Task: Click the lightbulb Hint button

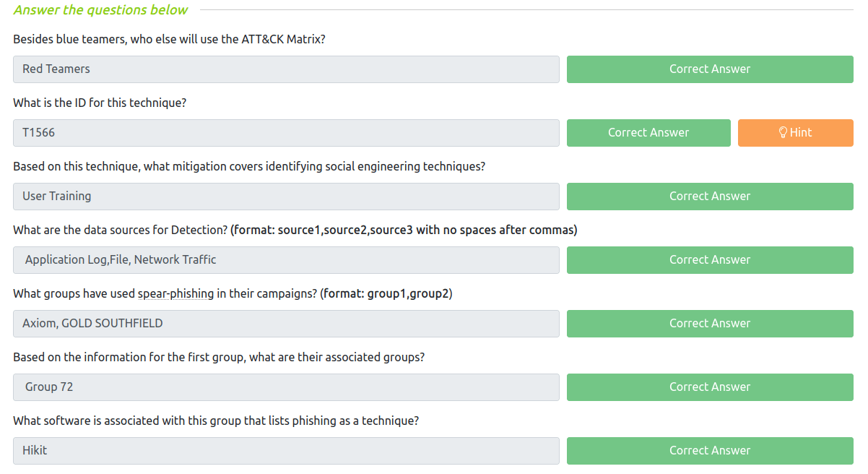Action: 795,133
